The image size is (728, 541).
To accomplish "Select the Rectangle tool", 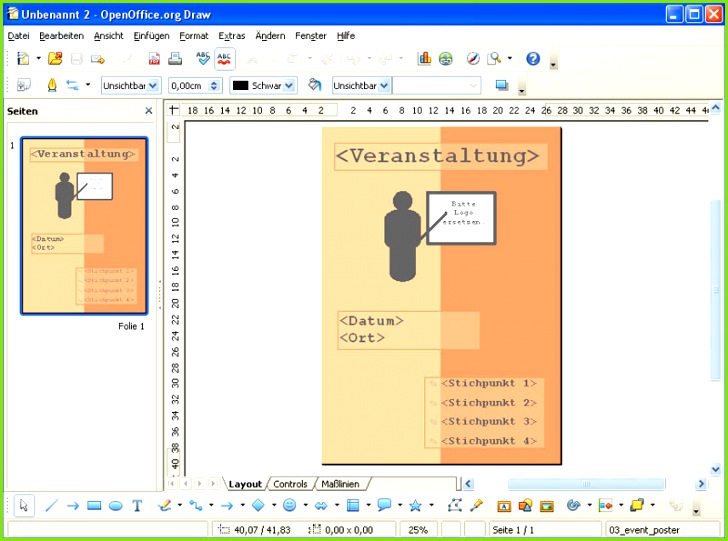I will coord(94,505).
